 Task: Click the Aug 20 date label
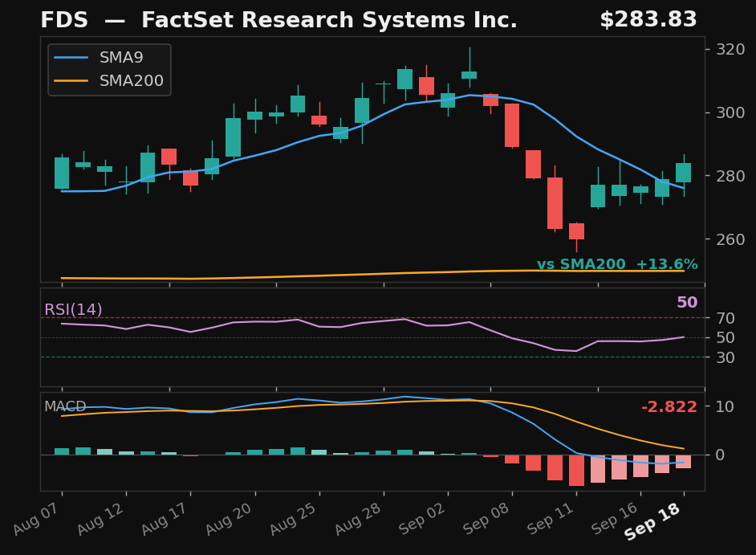pyautogui.click(x=230, y=518)
